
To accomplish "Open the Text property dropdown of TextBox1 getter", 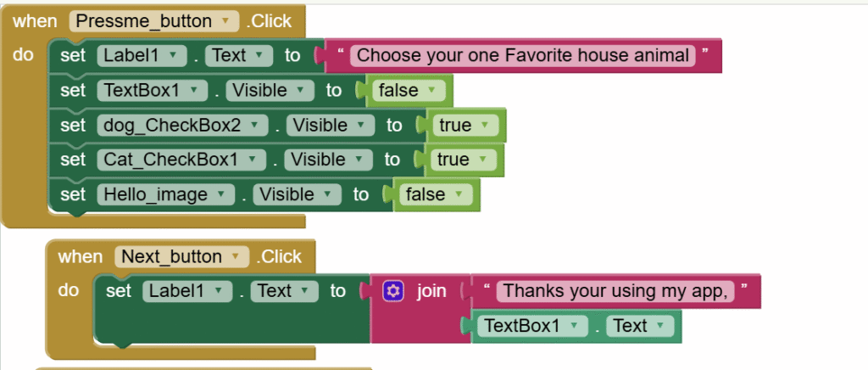I will 640,326.
